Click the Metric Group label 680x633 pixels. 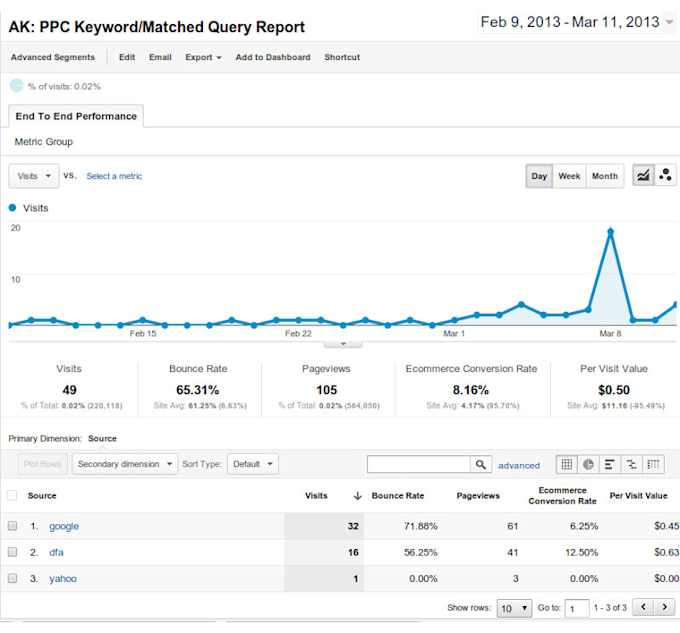(x=44, y=142)
